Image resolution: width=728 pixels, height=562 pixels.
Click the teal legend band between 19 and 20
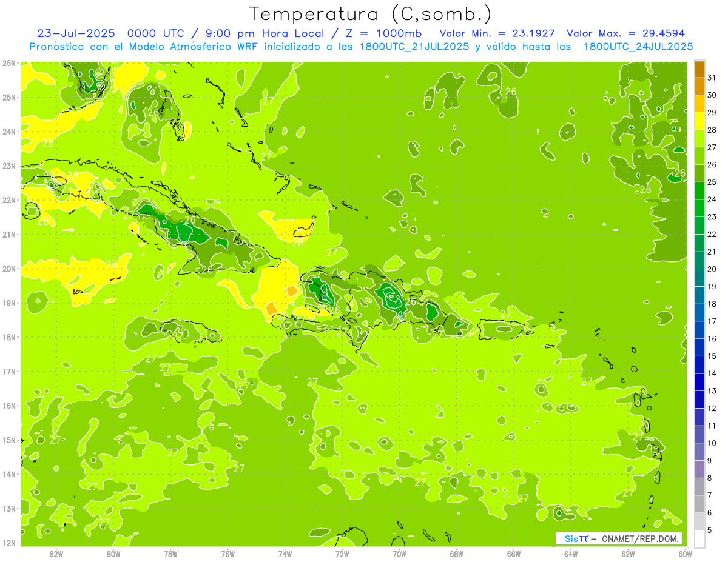coord(700,278)
